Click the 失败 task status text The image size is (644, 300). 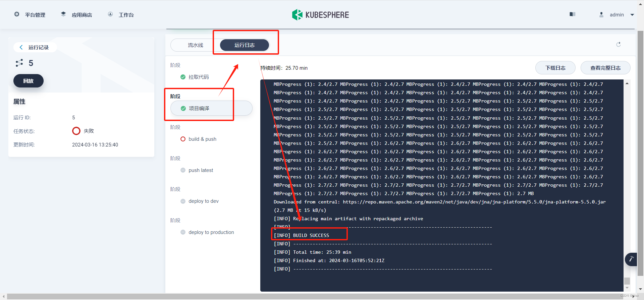coord(89,131)
